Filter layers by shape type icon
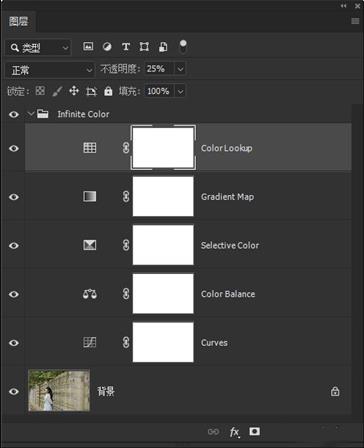364x448 pixels. [x=144, y=47]
